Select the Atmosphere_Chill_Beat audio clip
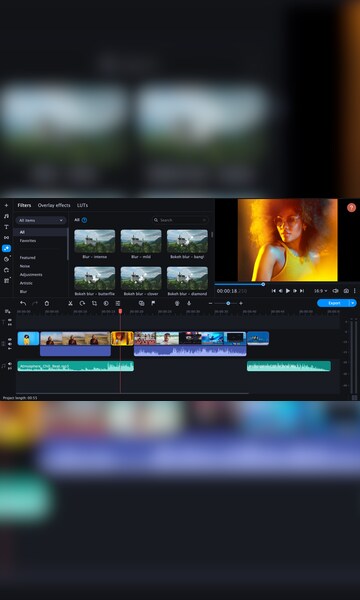Viewport: 360px width, 600px height. pyautogui.click(x=75, y=366)
